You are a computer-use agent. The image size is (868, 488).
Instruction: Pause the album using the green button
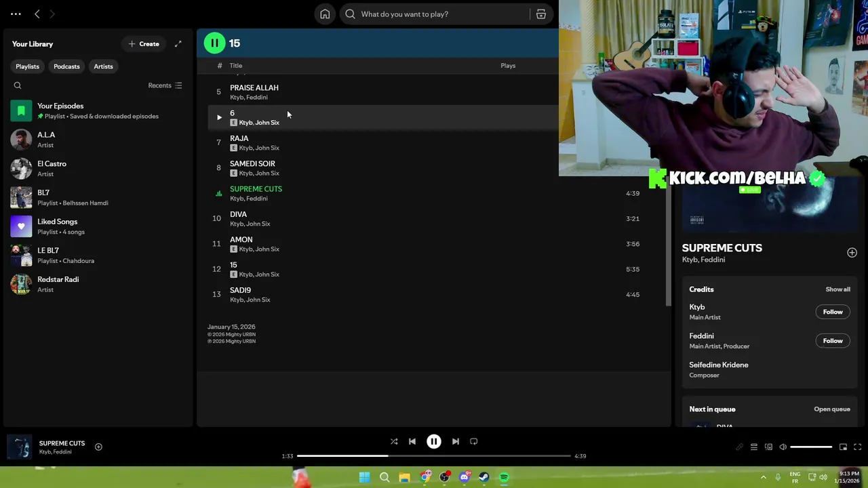214,43
